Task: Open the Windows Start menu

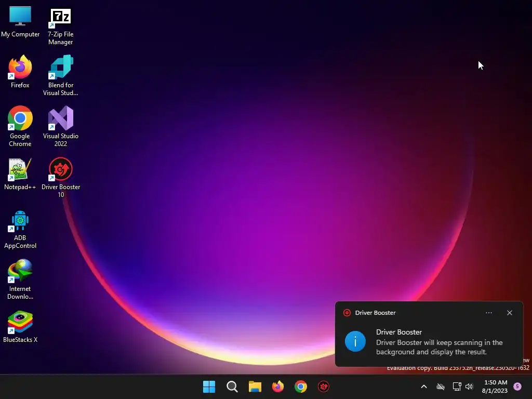Action: click(209, 387)
